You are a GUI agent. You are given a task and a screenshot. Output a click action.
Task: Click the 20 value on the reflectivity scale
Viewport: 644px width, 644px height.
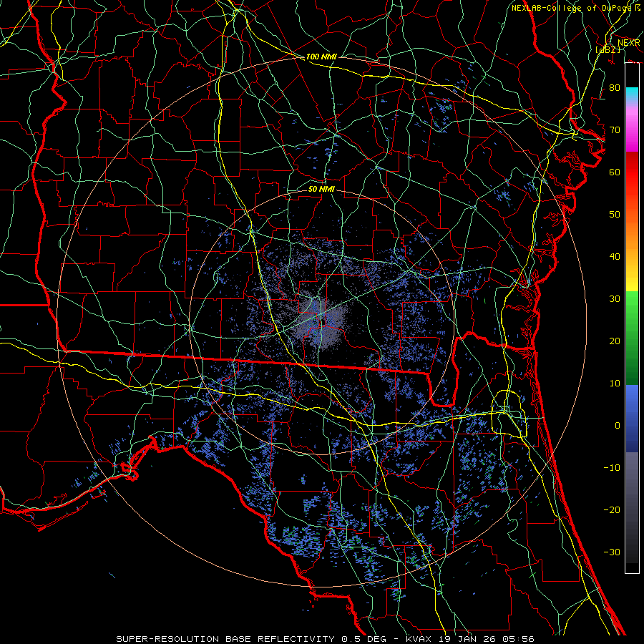[x=615, y=341]
